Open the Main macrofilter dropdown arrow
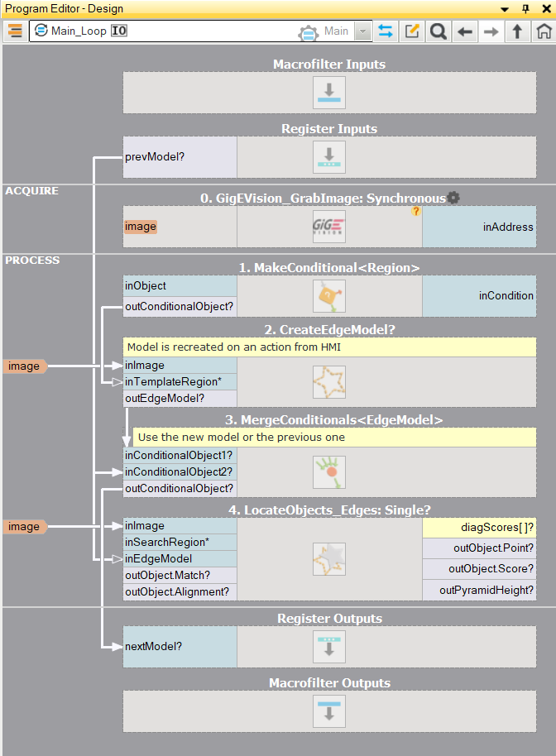The width and height of the screenshot is (556, 756). click(363, 31)
